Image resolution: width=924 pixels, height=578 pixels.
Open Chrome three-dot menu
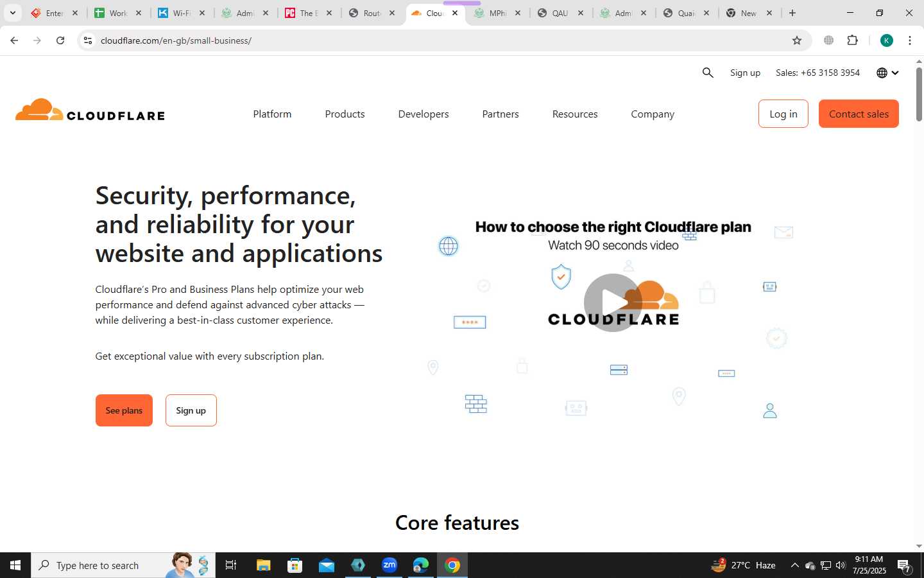tap(910, 40)
